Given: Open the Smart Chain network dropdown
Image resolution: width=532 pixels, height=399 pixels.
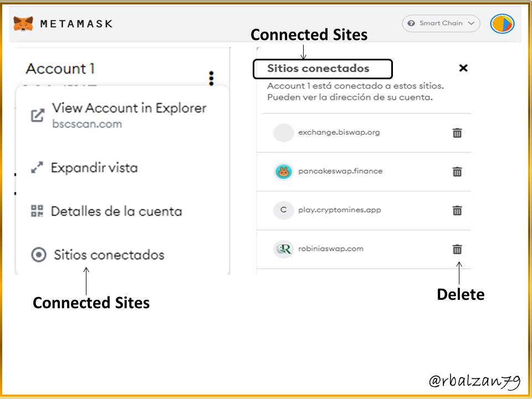Looking at the screenshot, I should [x=441, y=23].
